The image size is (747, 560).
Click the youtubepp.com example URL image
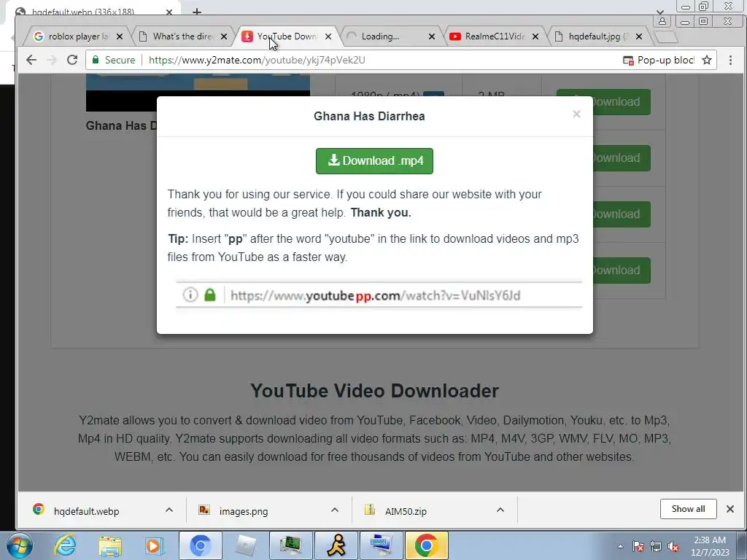point(379,295)
